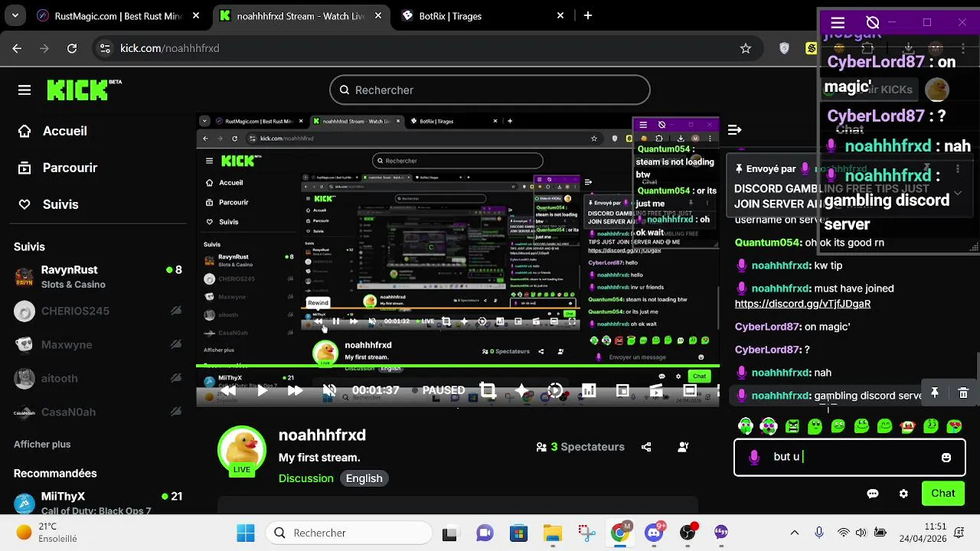The height and width of the screenshot is (551, 980).
Task: Open Maxwyne followed channel
Action: tap(97, 344)
